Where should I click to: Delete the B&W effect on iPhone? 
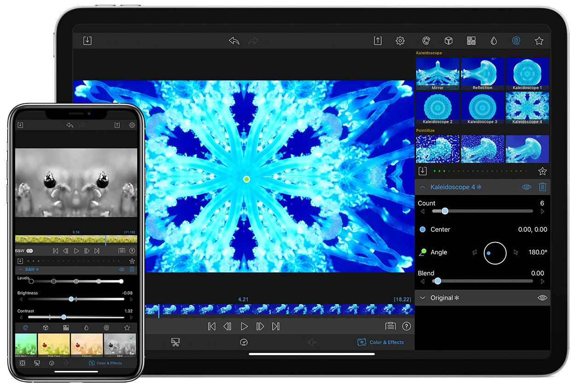tap(132, 269)
